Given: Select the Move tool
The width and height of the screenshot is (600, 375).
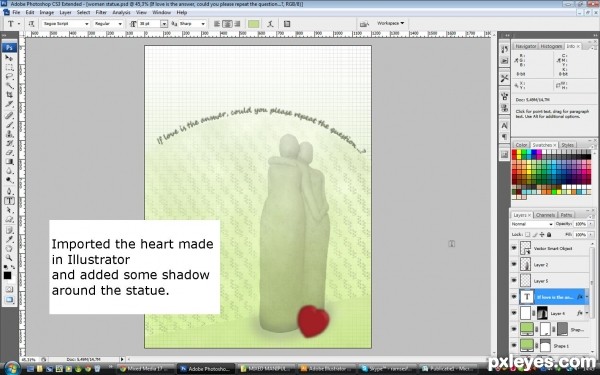Looking at the screenshot, I should (9, 58).
